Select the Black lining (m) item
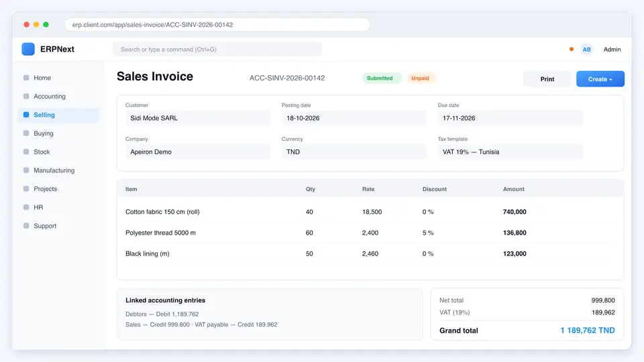Viewport: 644px width, 362px height. pos(148,253)
